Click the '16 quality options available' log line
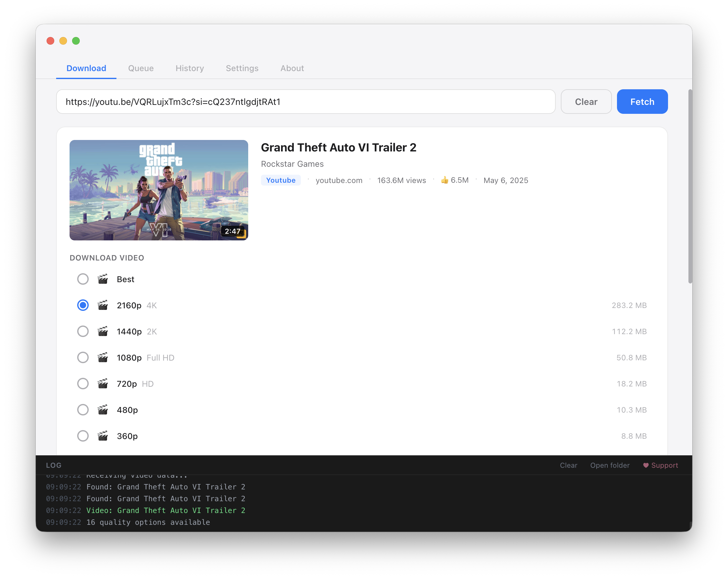Image resolution: width=728 pixels, height=579 pixels. [x=148, y=522]
